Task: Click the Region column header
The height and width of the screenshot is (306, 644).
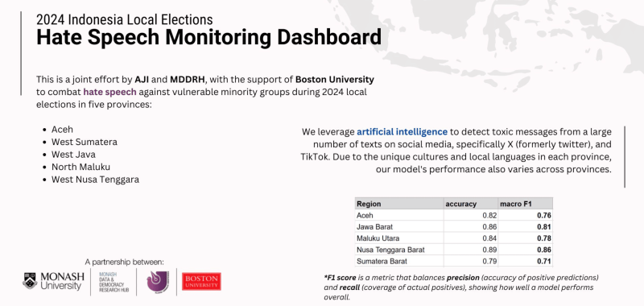Action: pyautogui.click(x=399, y=204)
